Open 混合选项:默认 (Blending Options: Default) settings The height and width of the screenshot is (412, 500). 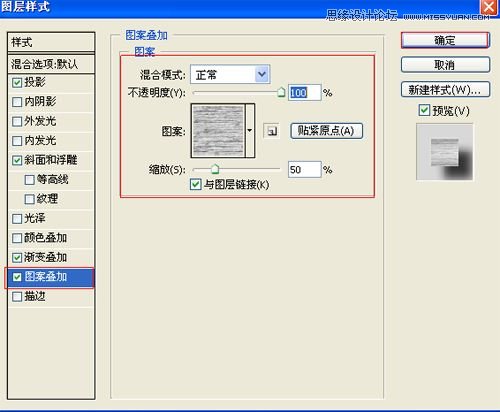click(51, 64)
